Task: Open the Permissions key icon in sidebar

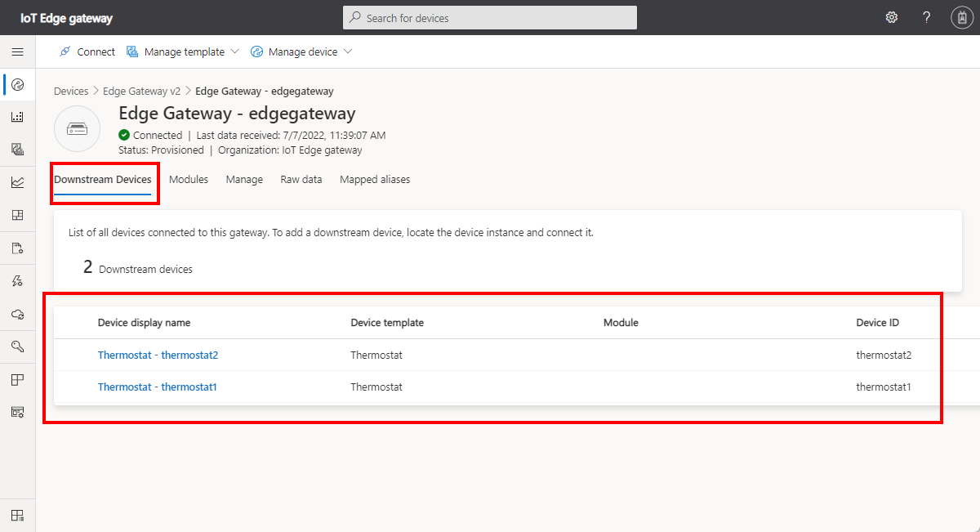Action: 17,346
